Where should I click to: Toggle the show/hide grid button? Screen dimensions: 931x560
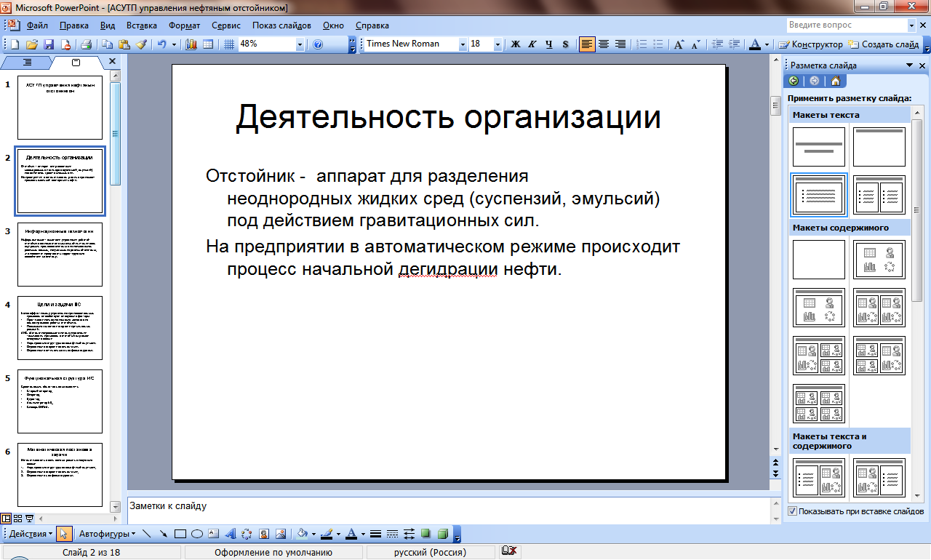coord(228,44)
